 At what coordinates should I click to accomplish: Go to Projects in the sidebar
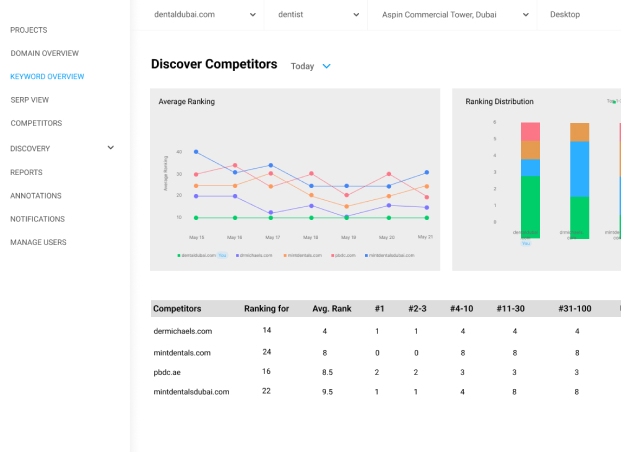[28, 30]
